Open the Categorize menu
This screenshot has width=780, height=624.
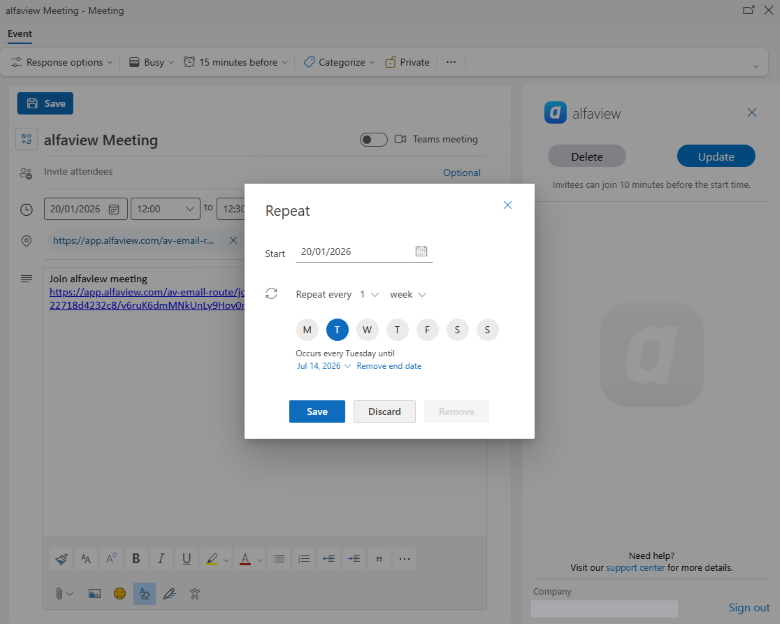coord(339,62)
